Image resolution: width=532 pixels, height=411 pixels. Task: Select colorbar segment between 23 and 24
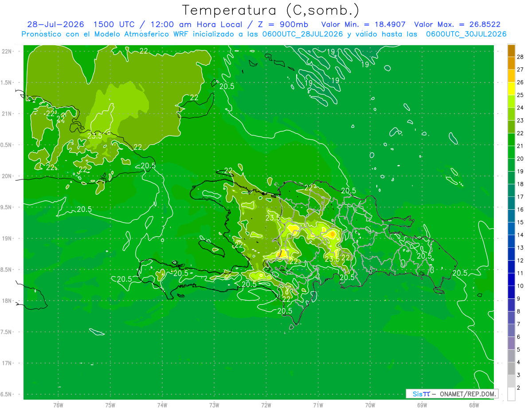(x=511, y=114)
